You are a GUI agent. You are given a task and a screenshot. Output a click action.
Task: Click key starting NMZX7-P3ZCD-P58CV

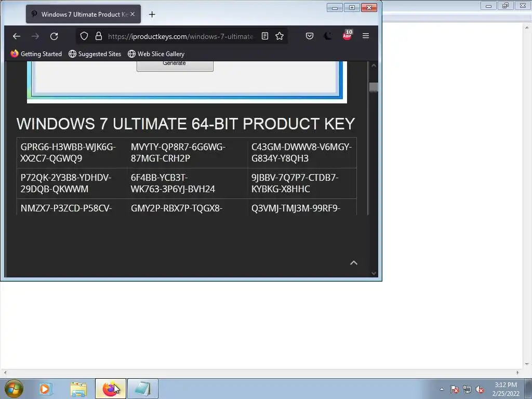(66, 208)
